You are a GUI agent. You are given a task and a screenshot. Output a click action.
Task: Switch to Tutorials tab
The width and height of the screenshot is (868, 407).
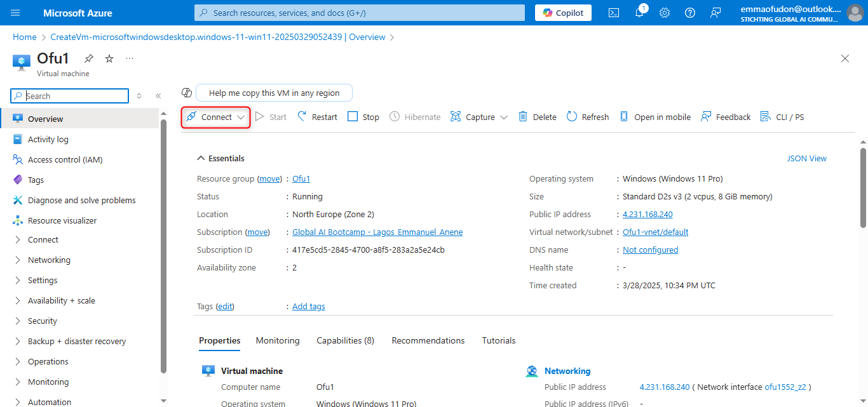pyautogui.click(x=499, y=340)
